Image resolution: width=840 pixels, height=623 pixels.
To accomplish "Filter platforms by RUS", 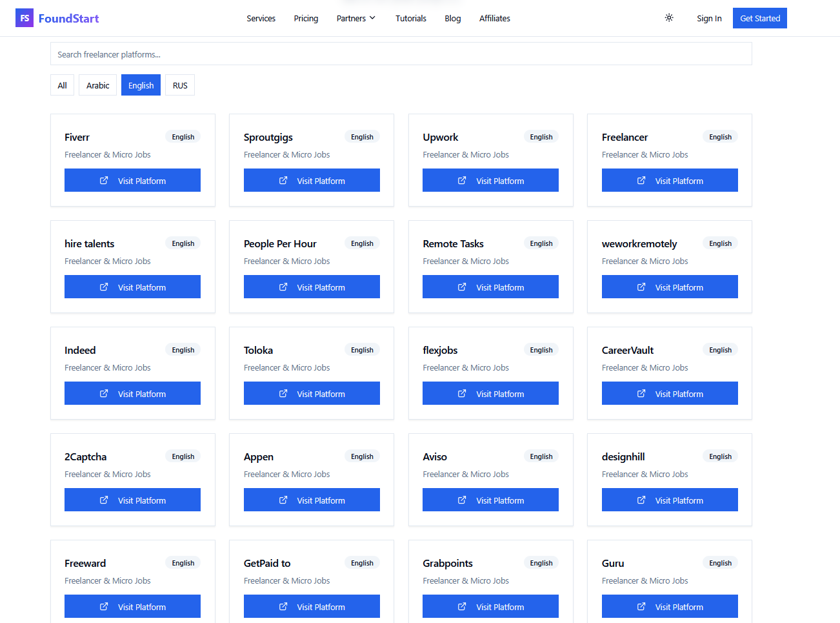I will pos(180,85).
